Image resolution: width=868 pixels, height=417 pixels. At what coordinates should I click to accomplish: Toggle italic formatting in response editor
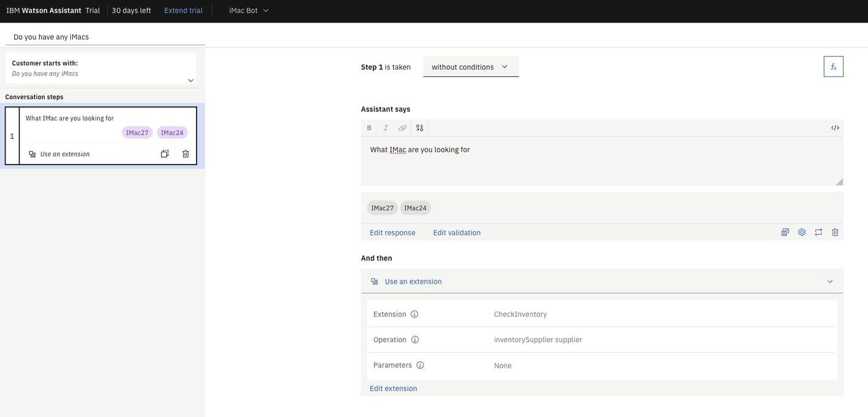click(386, 128)
